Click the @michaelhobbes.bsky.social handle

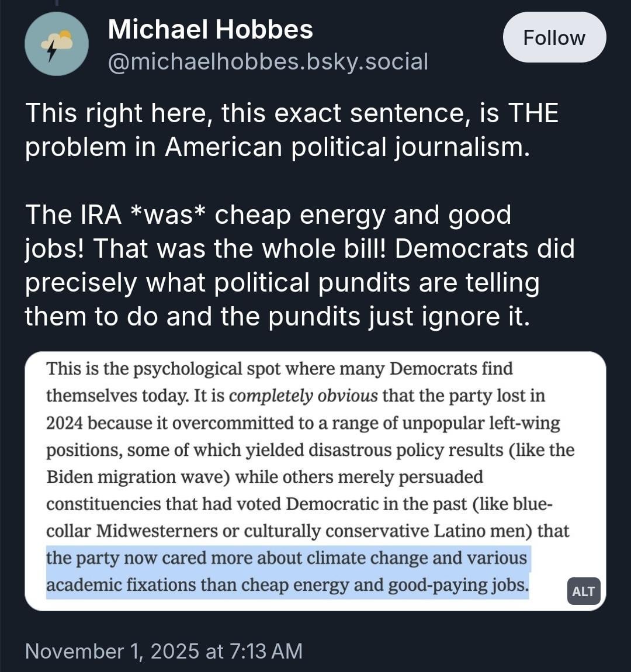(x=268, y=61)
